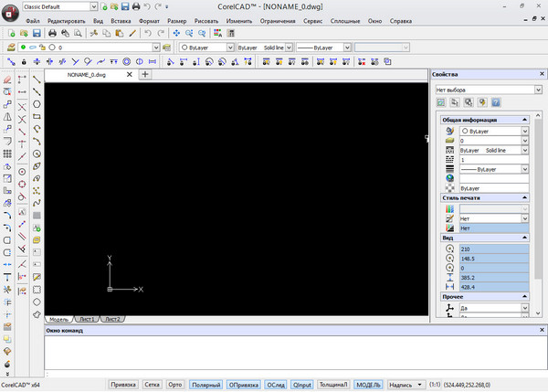Select the Pan tool icon
This screenshot has height=392, width=548.
(175, 33)
